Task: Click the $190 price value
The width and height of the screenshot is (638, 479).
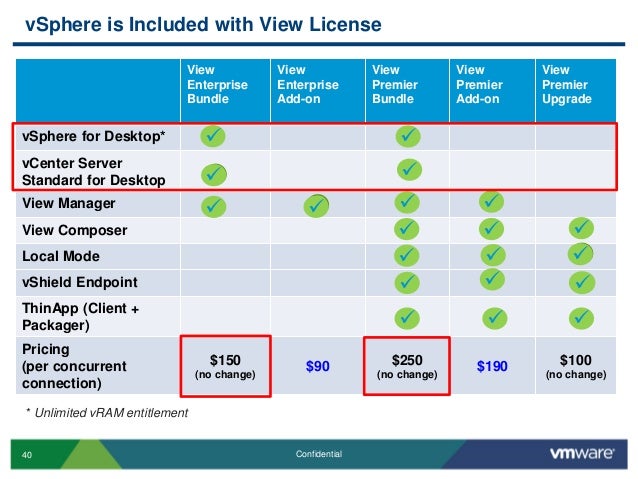Action: [x=492, y=366]
